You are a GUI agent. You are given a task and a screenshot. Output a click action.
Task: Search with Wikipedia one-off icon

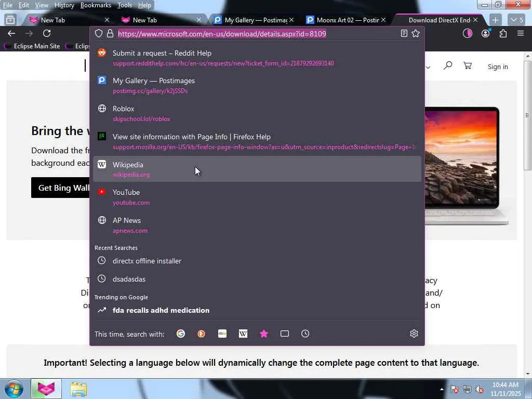pos(243,334)
